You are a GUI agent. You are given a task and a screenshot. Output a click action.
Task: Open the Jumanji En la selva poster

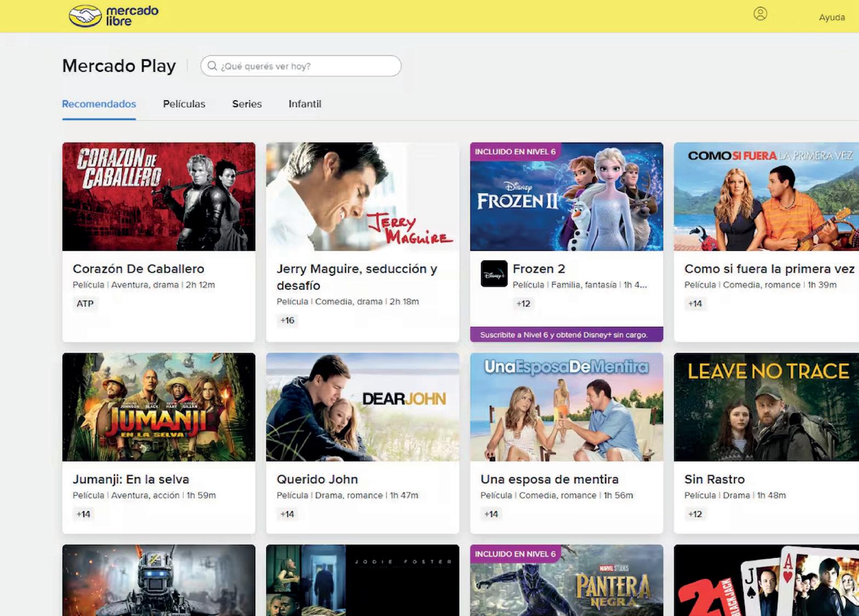click(x=159, y=407)
